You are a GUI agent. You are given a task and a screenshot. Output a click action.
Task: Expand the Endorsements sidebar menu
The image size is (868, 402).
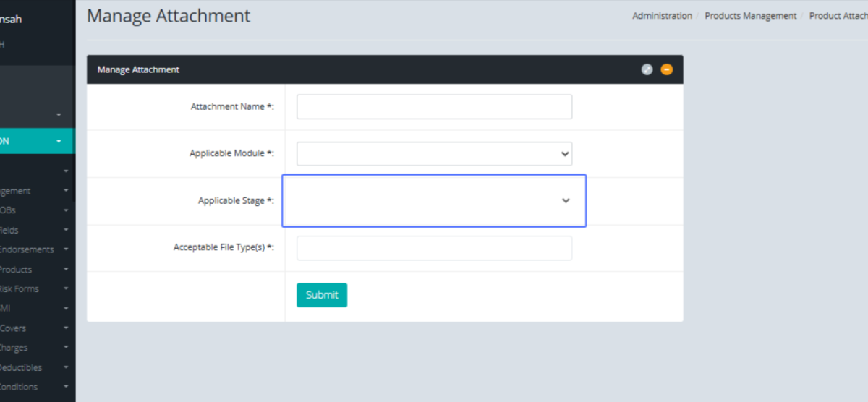pyautogui.click(x=29, y=250)
